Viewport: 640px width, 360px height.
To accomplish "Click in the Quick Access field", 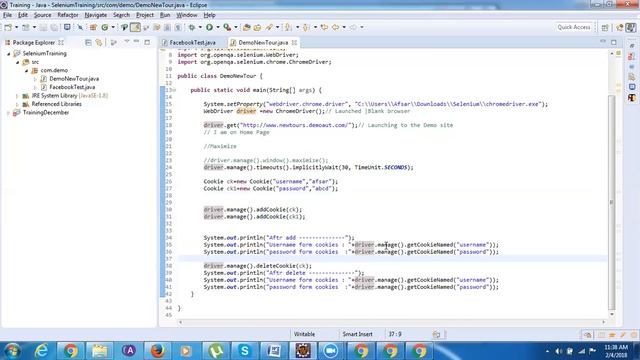I will 574,27.
